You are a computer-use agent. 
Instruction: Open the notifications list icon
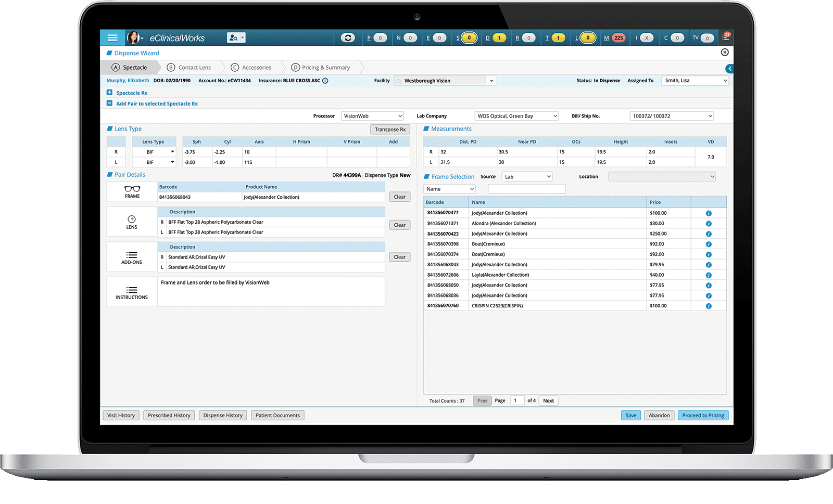pyautogui.click(x=726, y=37)
